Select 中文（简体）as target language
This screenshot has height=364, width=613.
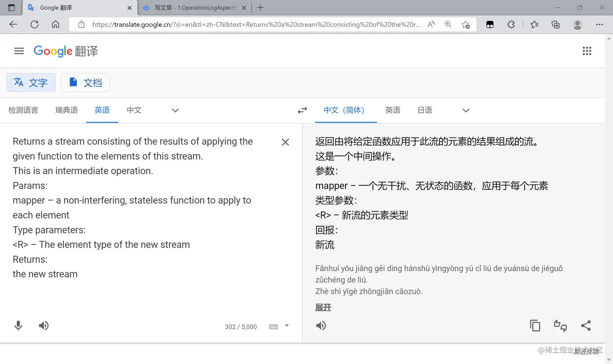point(346,110)
